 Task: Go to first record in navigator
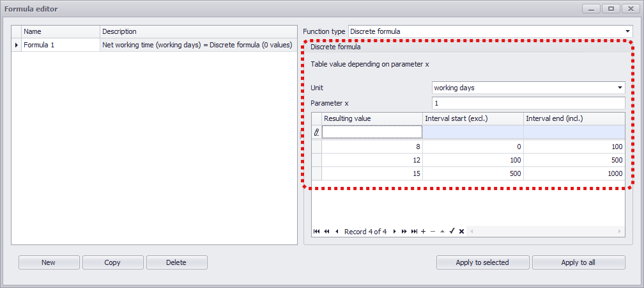tap(316, 232)
